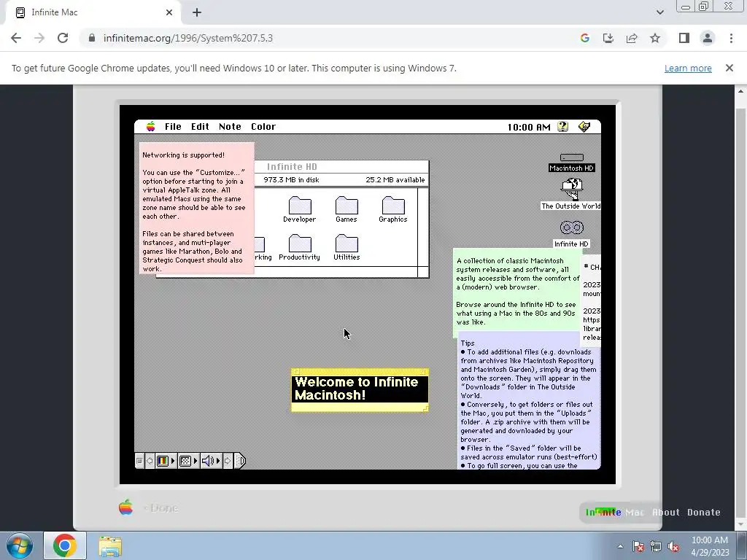Click the Share this page icon
The width and height of the screenshot is (747, 560).
tap(632, 38)
